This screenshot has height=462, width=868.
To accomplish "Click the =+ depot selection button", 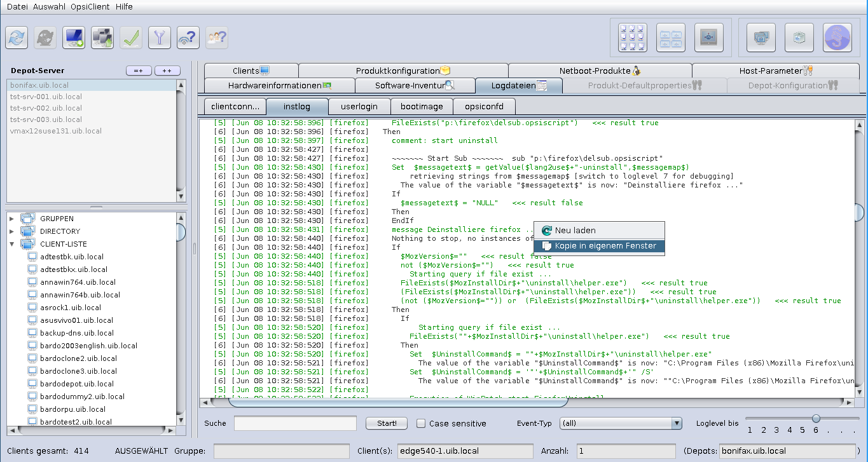I will click(138, 71).
